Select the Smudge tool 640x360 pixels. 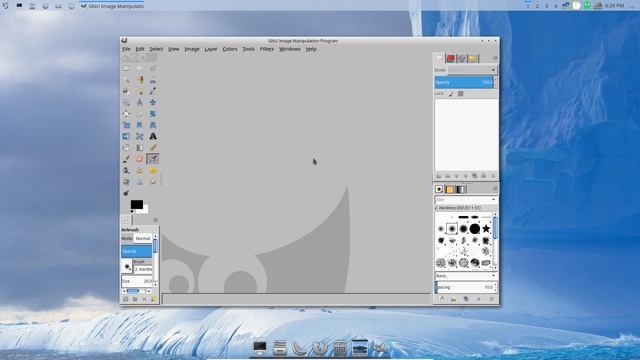click(153, 182)
